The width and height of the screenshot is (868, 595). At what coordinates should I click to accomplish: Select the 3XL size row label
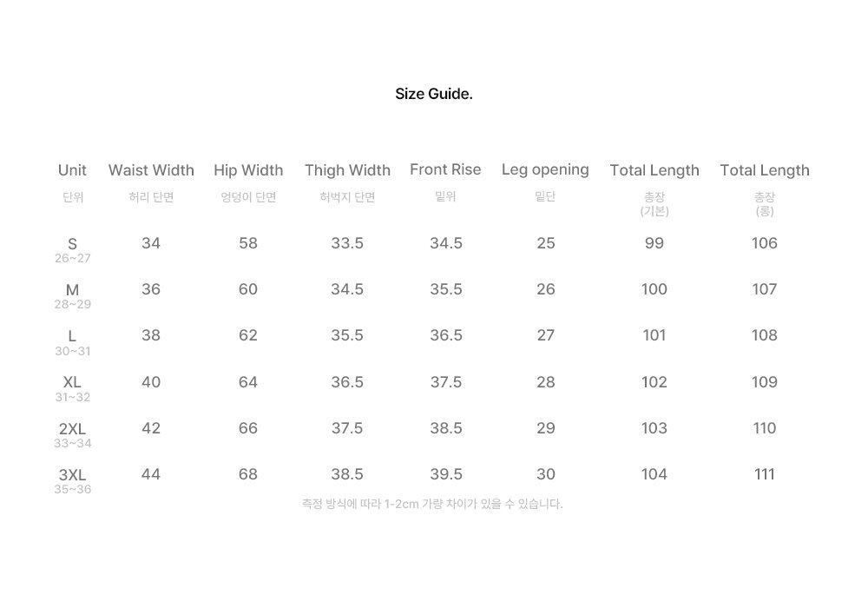coord(72,475)
